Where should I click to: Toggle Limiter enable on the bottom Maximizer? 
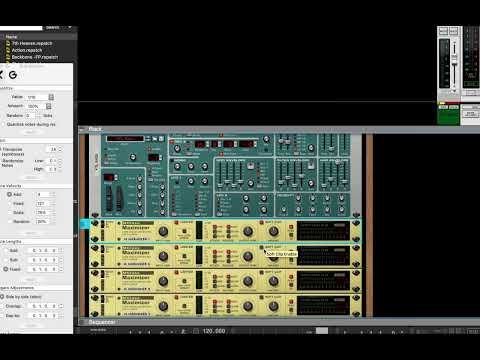[x=176, y=297]
